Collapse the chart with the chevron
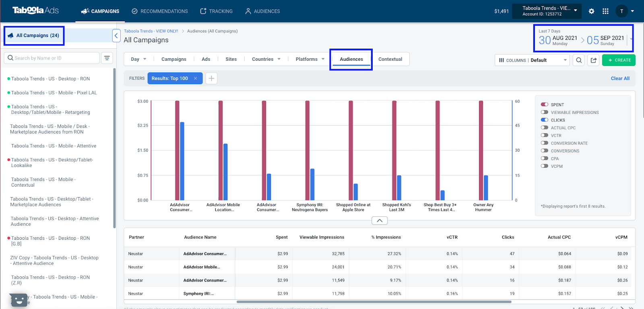 pos(380,220)
